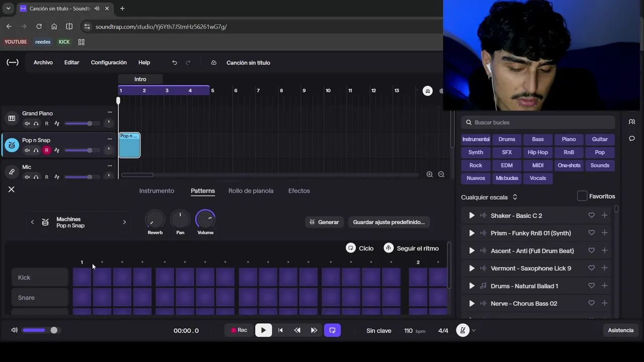Solo the Pop n Snap track
The width and height of the screenshot is (644, 362).
36,150
